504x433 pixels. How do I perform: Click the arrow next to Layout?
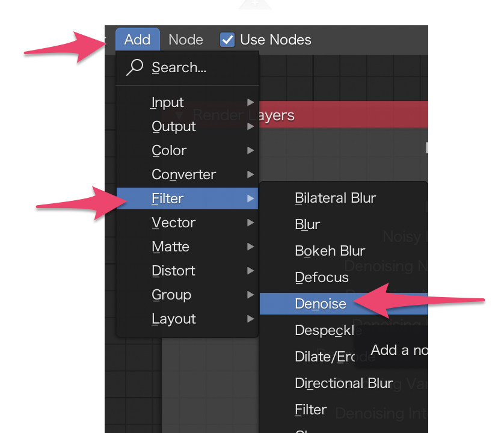[x=250, y=319]
